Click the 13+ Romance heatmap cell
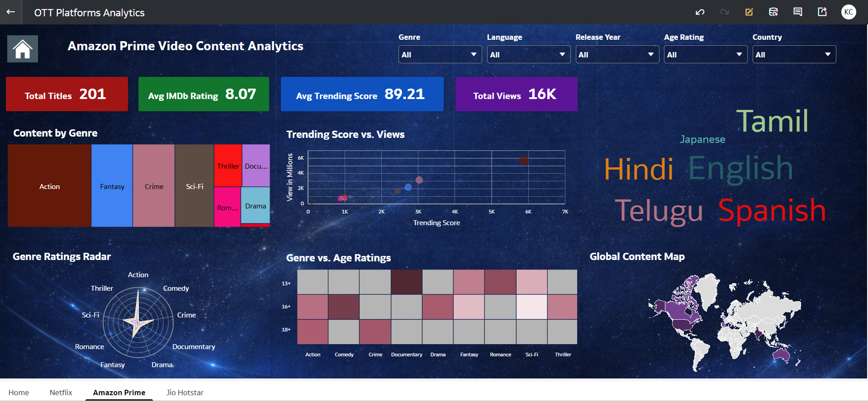Image resolution: width=868 pixels, height=402 pixels. 500,282
